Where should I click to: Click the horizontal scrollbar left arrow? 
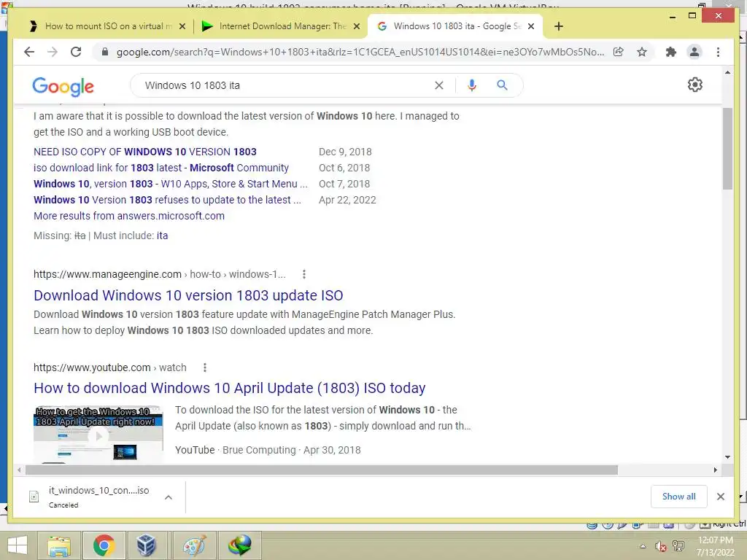18,470
